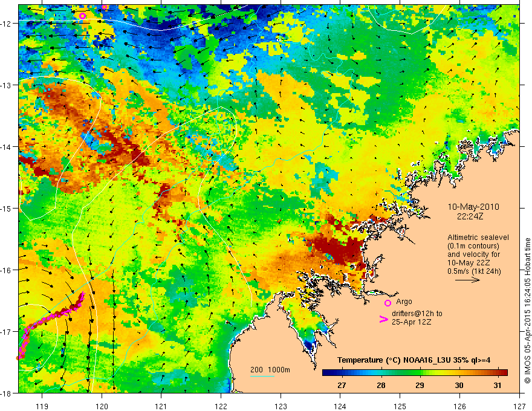532x411 pixels.
Task: Click latitude axis label -15
Action: point(7,208)
